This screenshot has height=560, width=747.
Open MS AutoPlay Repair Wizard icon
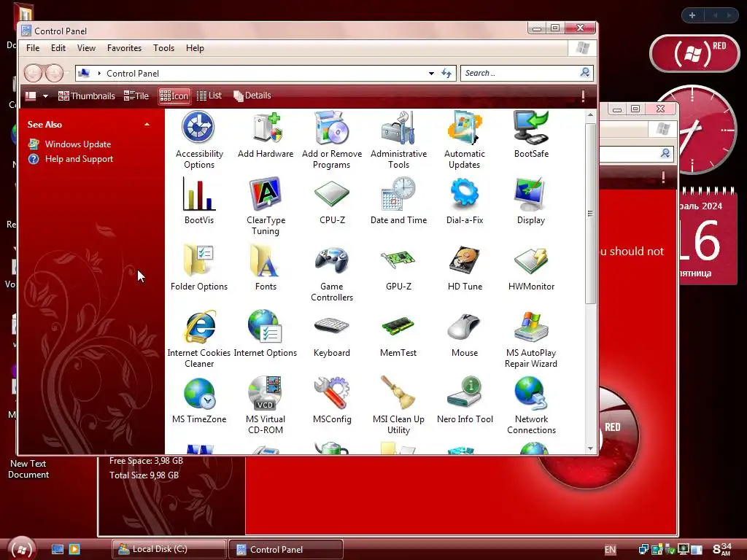531,327
